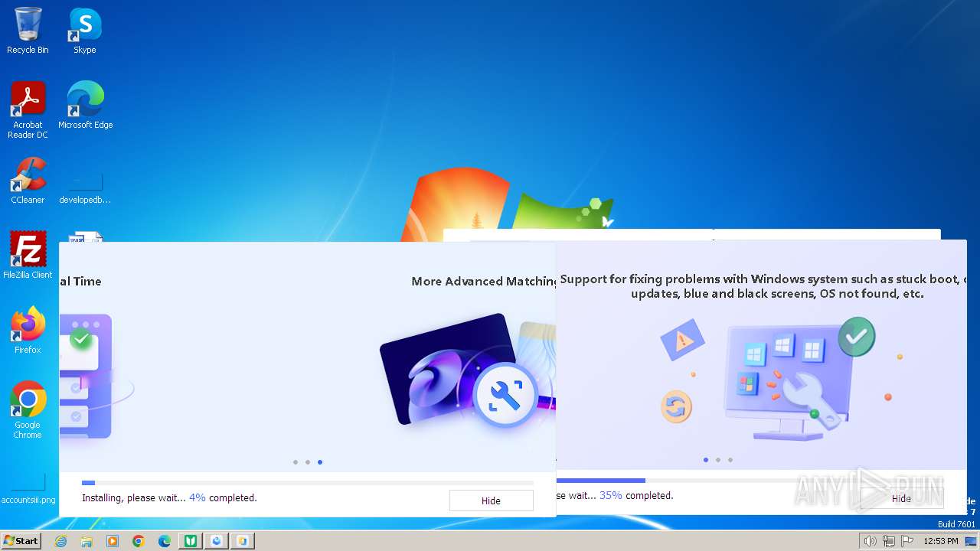Click the 12:53 PM system clock

pos(940,541)
